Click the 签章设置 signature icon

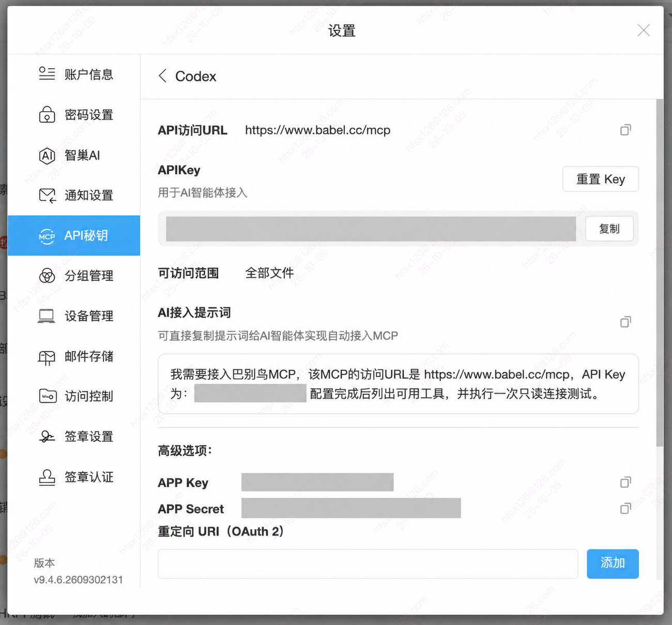click(x=47, y=436)
